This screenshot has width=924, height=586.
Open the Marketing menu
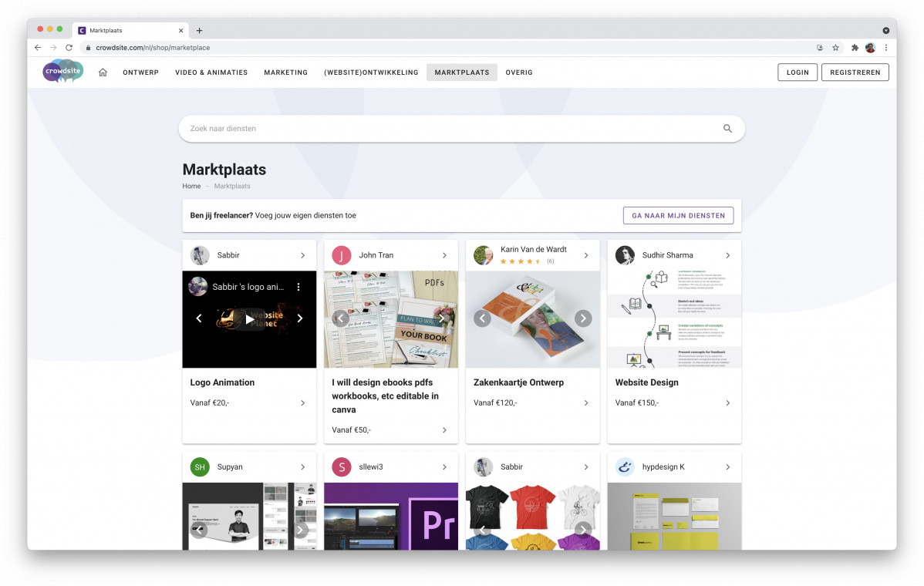(285, 72)
